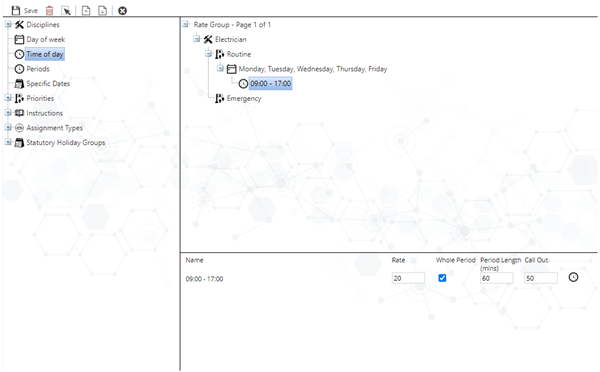Viewport: 600px width, 372px height.
Task: Click the Call Out input field
Action: [541, 278]
